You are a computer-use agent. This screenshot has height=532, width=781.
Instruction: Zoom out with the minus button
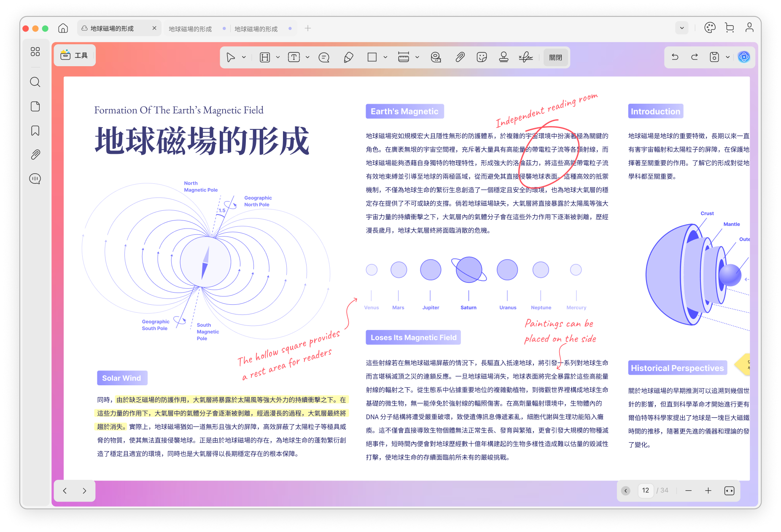coord(689,491)
